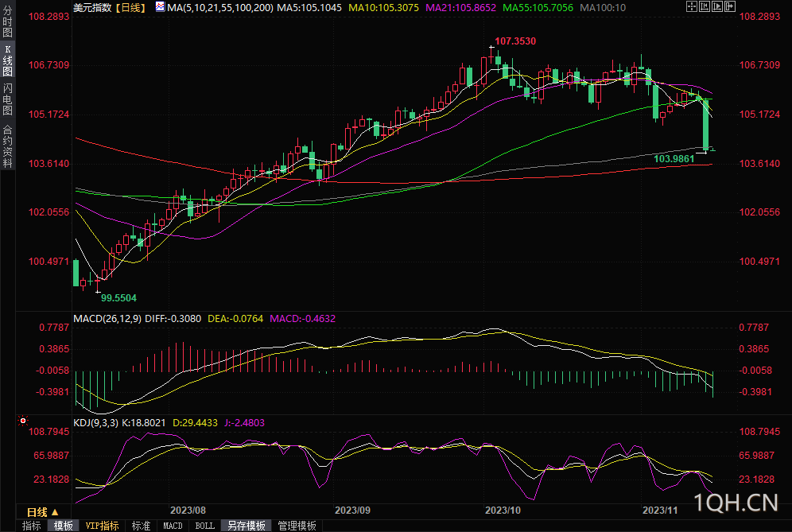Apply the 标准 template
Image resolution: width=792 pixels, height=532 pixels.
tap(141, 526)
